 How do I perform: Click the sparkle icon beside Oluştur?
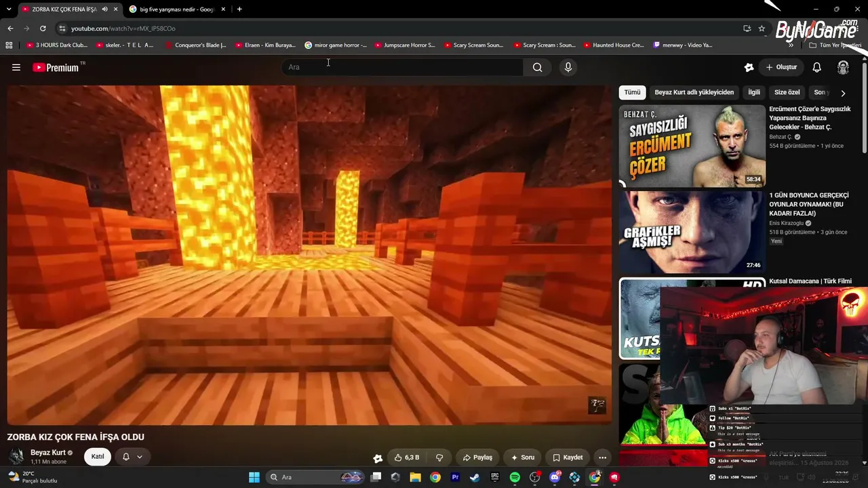(x=749, y=67)
